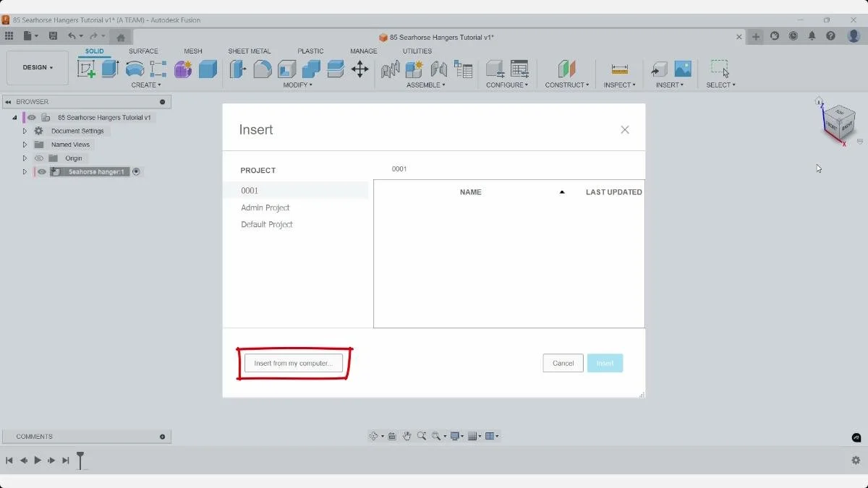The image size is (868, 488).
Task: Switch to the UTILITIES tab
Action: click(417, 51)
